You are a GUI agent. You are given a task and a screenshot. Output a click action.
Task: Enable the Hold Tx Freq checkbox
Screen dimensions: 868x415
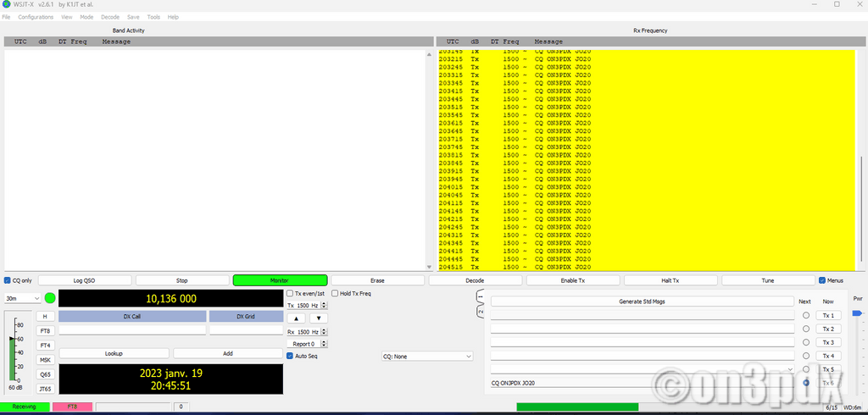[335, 294]
